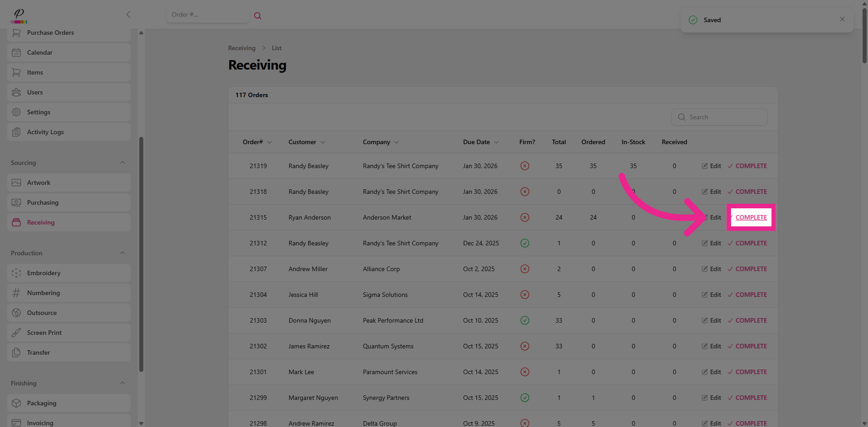Click the sidebar vertical scrollbar

(141, 253)
